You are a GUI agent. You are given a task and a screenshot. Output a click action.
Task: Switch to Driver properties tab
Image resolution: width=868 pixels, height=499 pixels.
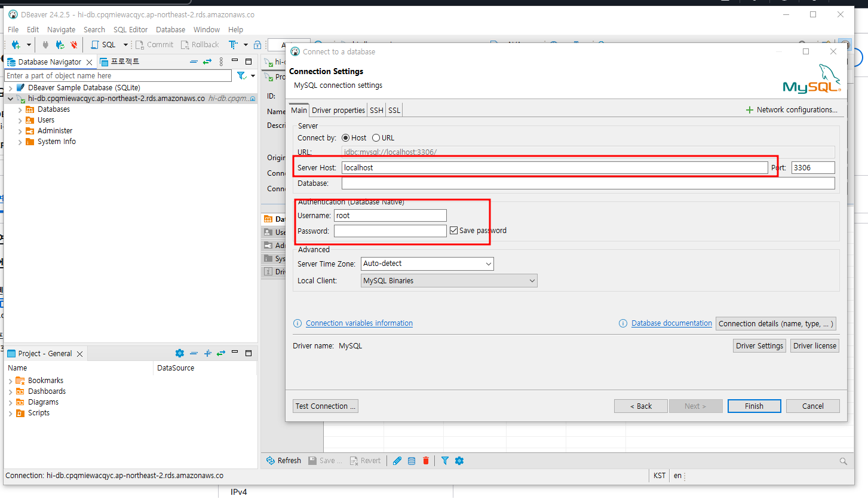tap(338, 110)
